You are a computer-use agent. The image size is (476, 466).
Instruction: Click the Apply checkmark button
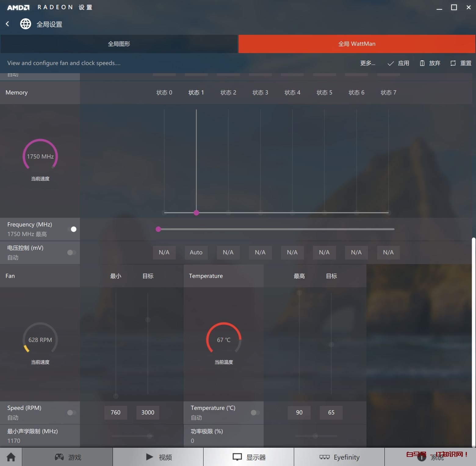[x=398, y=63]
